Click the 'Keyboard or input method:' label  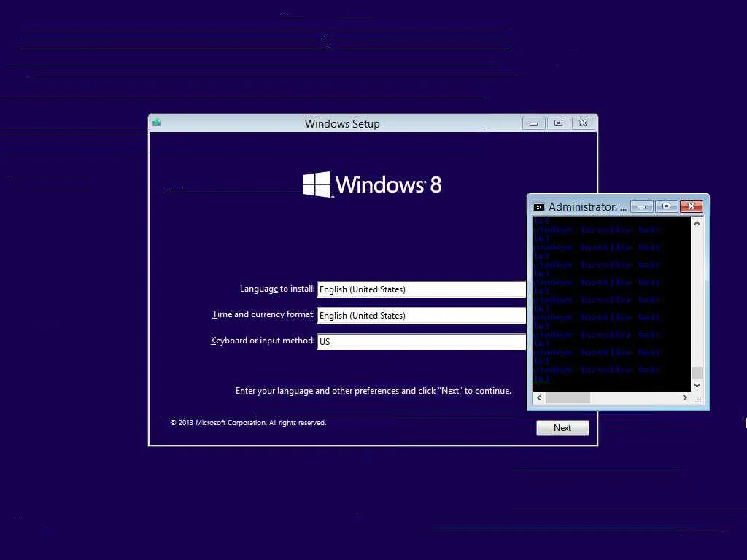(x=263, y=341)
